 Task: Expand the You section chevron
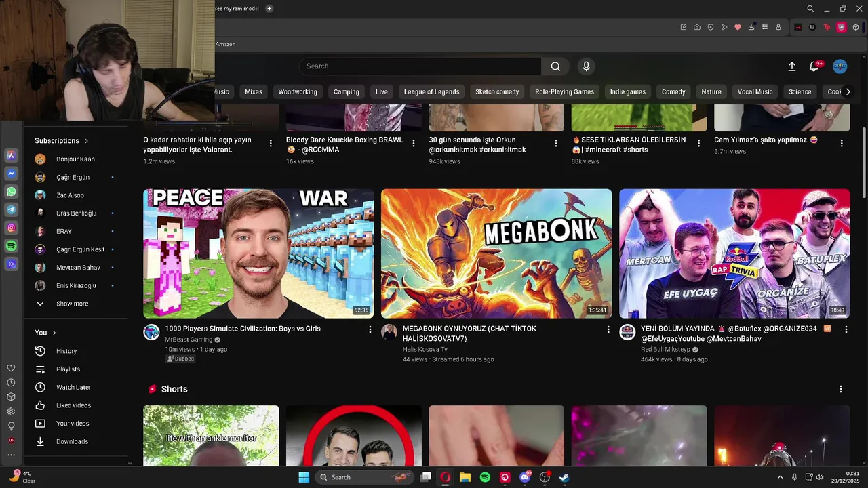tap(54, 333)
